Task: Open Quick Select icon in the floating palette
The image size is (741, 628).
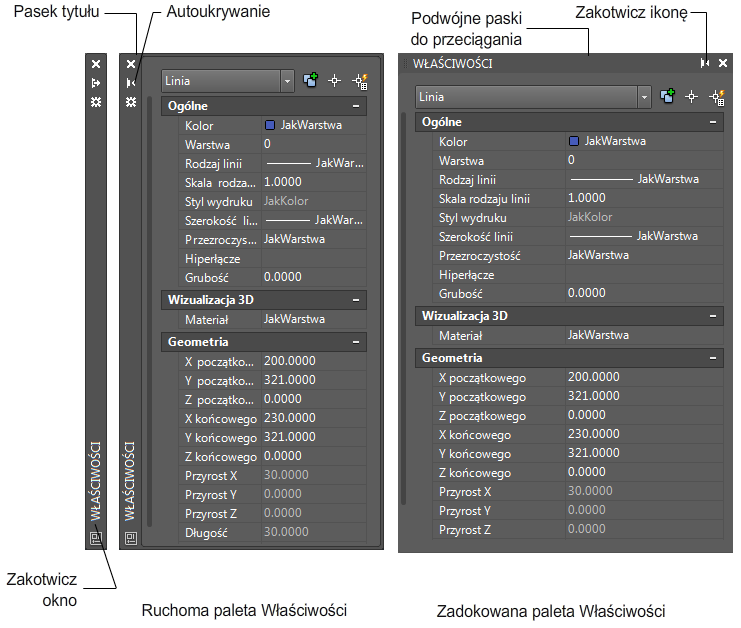Action: click(360, 81)
